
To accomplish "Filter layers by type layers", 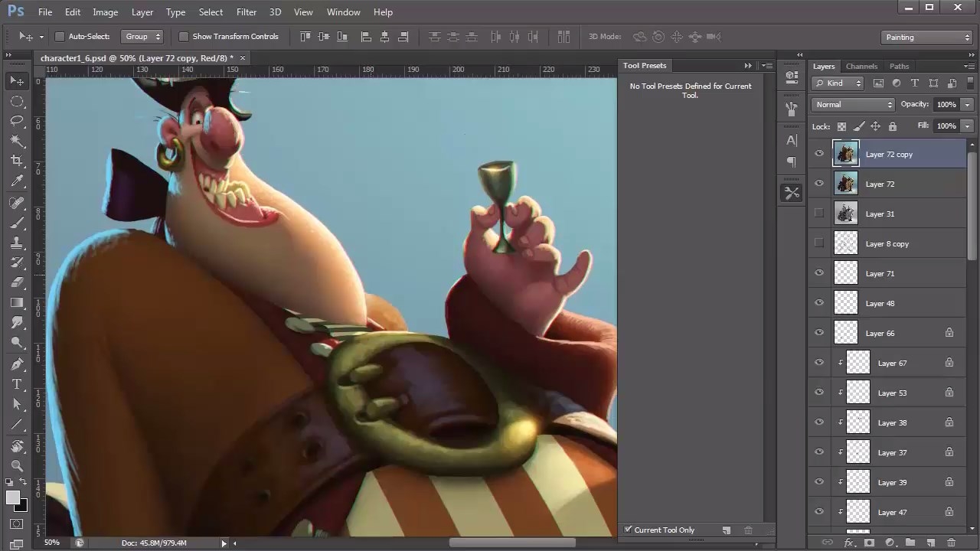I will pos(915,83).
